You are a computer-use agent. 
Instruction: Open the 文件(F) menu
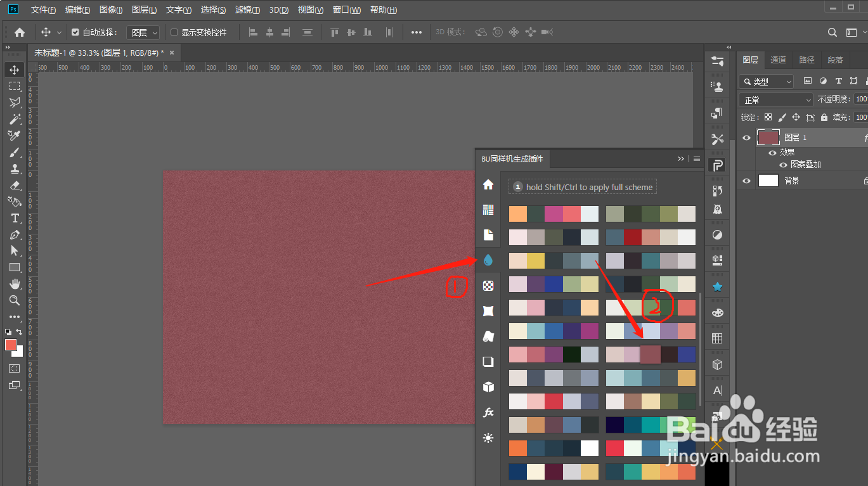(x=44, y=10)
